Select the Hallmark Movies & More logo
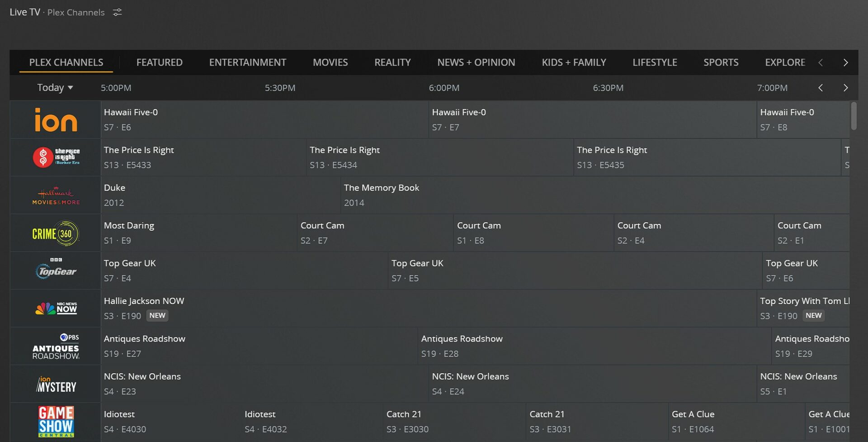 coord(56,195)
